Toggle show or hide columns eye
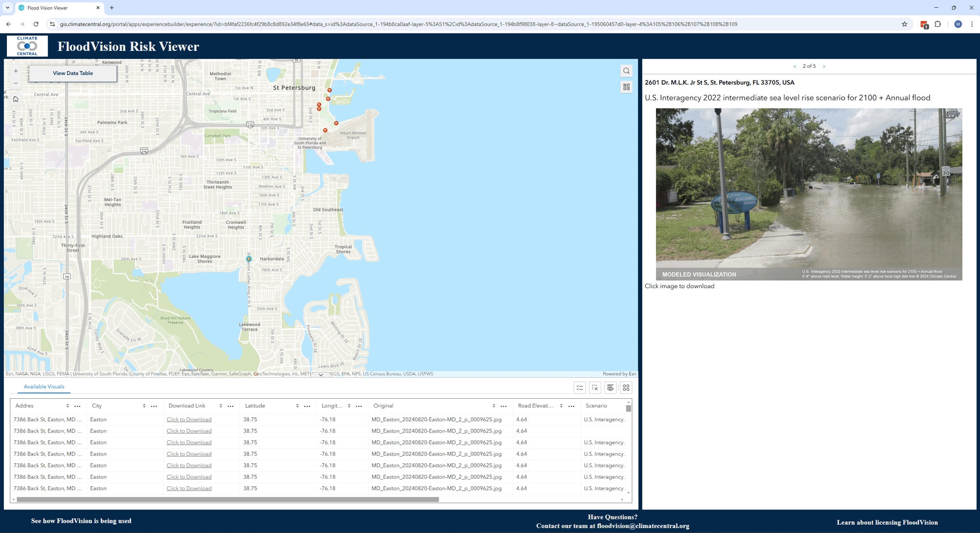The image size is (980, 533). pos(610,388)
